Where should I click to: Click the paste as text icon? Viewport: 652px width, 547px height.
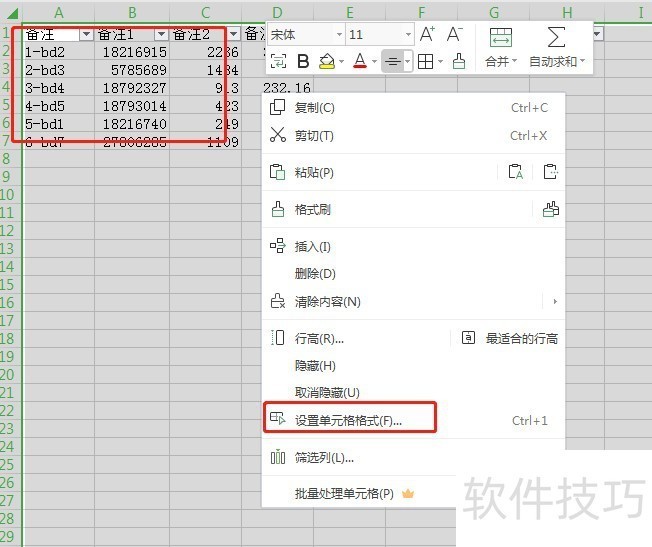(x=515, y=172)
